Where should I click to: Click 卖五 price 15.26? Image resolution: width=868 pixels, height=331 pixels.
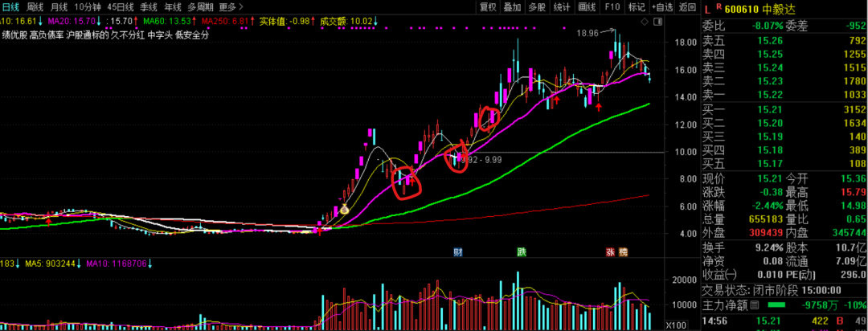click(770, 40)
